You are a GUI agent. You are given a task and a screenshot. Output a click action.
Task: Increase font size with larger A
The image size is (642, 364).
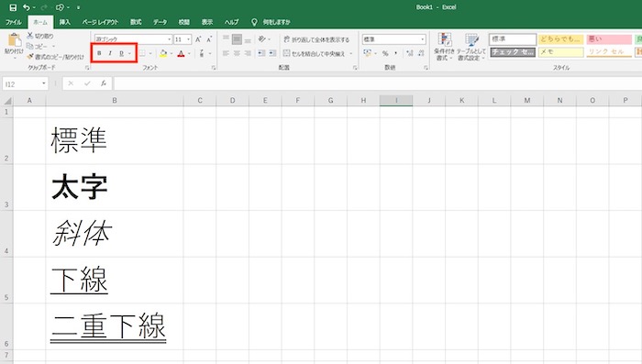coord(198,39)
